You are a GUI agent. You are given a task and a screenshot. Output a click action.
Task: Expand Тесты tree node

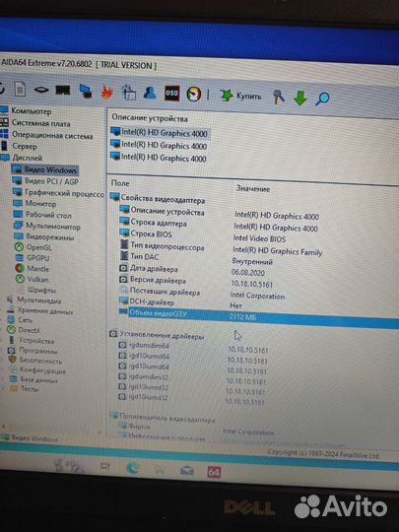coord(30,389)
